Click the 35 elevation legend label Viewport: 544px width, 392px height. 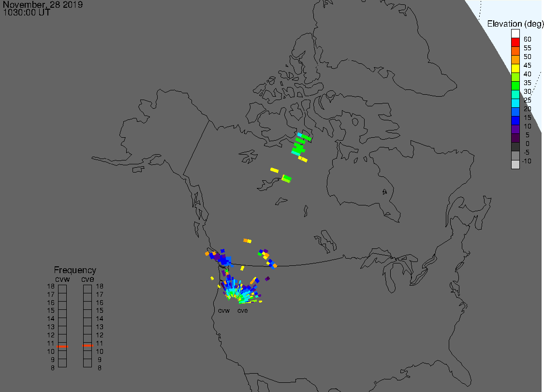[x=528, y=83]
